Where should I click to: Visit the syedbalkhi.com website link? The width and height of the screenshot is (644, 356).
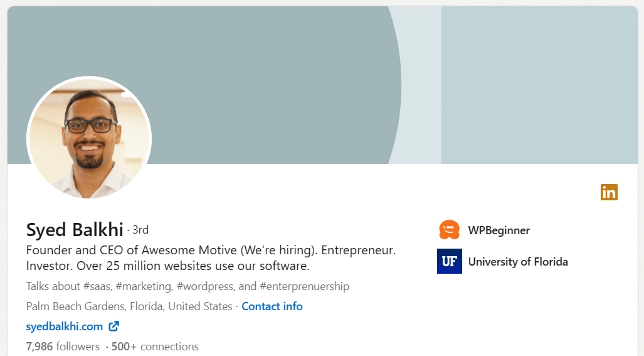click(x=65, y=326)
